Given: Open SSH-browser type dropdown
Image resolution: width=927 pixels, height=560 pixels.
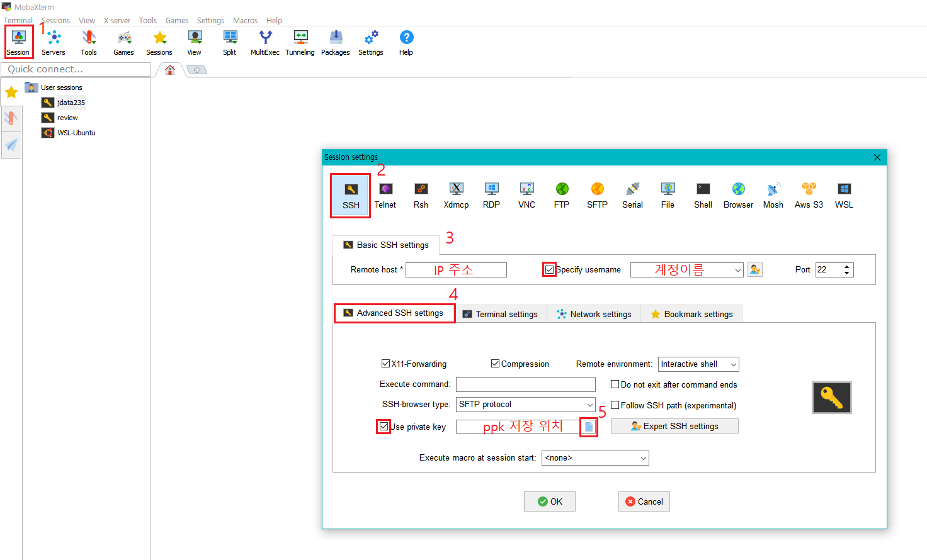Looking at the screenshot, I should (526, 405).
